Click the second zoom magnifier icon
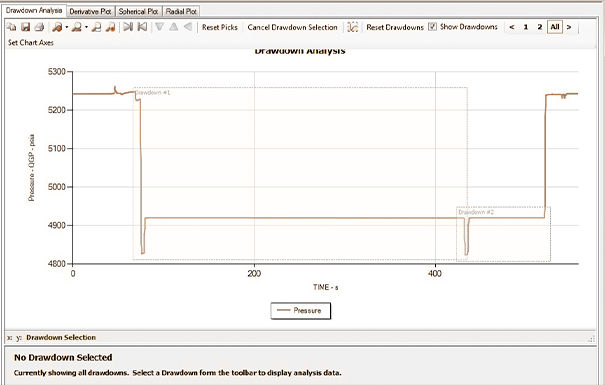Viewport: 605px width, 385px height. [77, 27]
